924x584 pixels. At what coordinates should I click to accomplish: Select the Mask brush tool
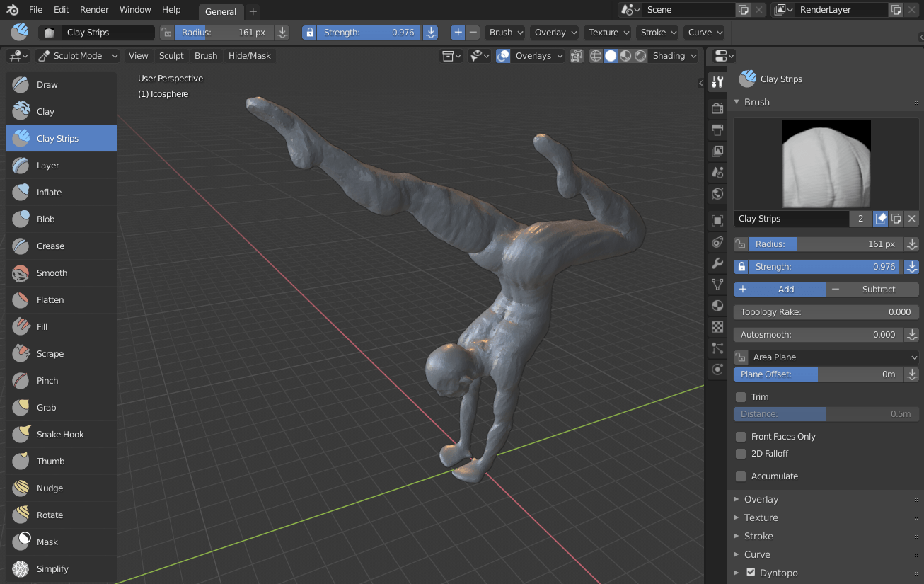click(47, 542)
